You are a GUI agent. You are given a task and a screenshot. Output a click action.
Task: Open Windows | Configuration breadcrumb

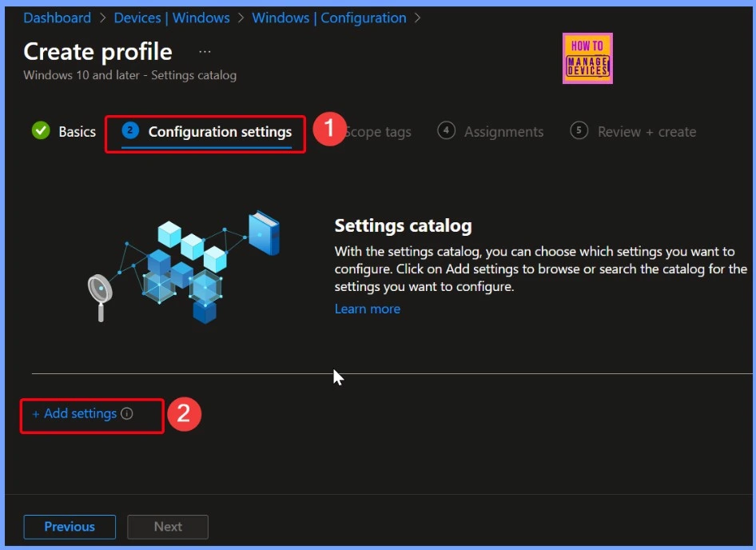(328, 18)
